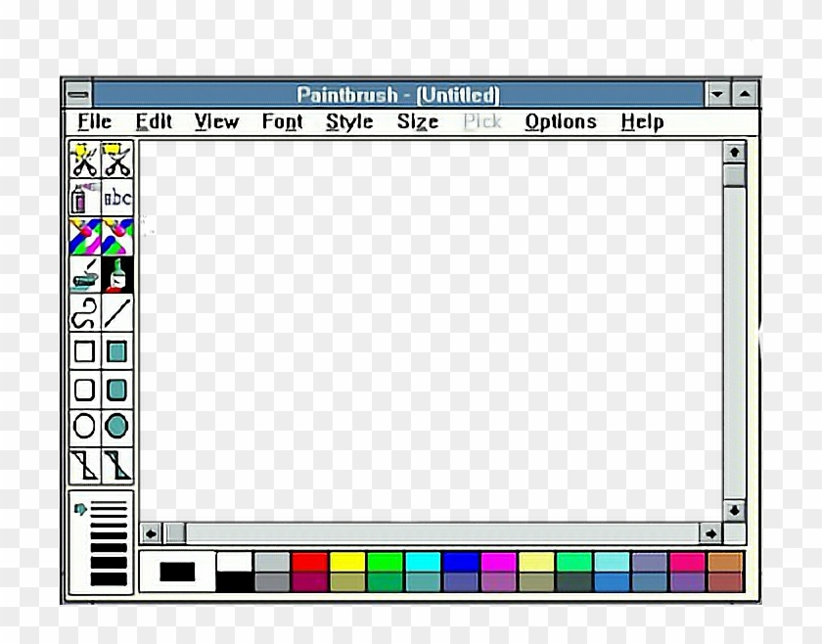Click the vertical scrollbar up arrow
This screenshot has height=644, width=822.
735,153
